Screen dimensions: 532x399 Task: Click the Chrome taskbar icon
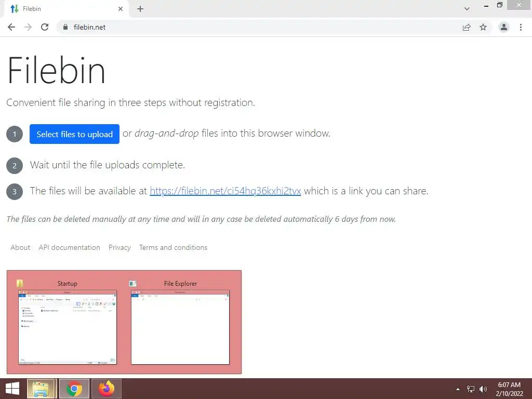pyautogui.click(x=74, y=389)
